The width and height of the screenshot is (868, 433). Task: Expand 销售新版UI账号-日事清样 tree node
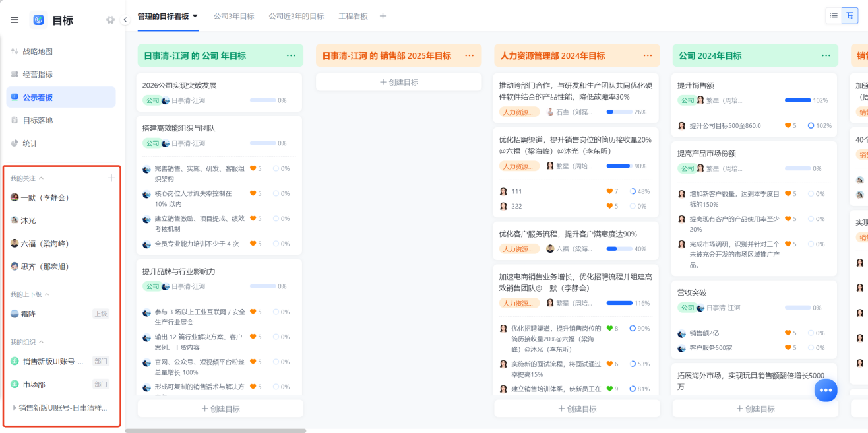pyautogui.click(x=15, y=407)
